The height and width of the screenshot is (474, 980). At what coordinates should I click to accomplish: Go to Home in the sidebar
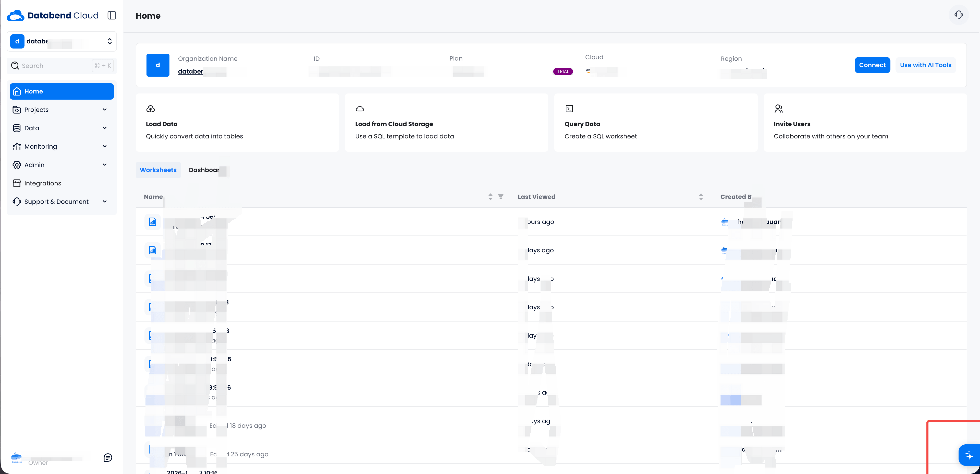[62, 91]
